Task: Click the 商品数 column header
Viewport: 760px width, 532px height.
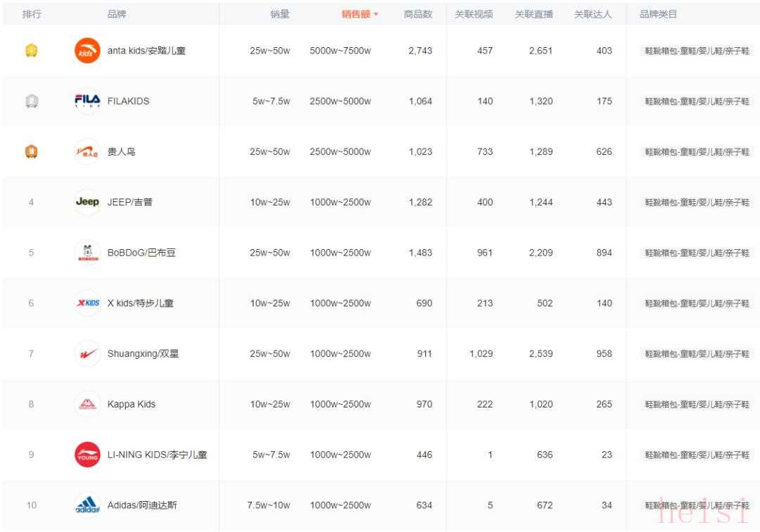Action: tap(418, 14)
